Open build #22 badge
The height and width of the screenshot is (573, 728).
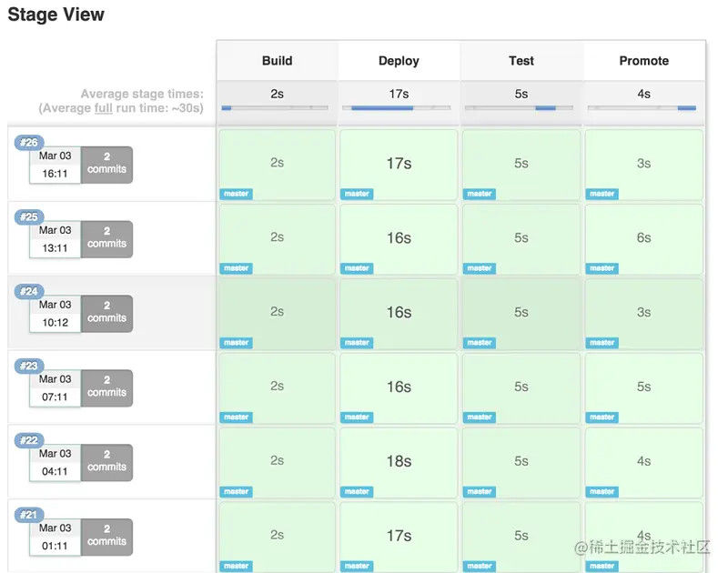pyautogui.click(x=29, y=440)
